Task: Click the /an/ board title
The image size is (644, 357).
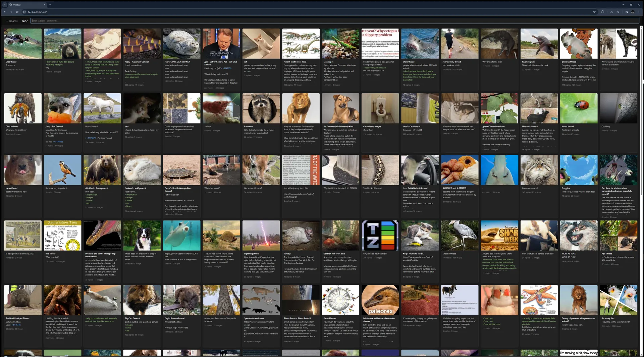Action: [x=25, y=21]
